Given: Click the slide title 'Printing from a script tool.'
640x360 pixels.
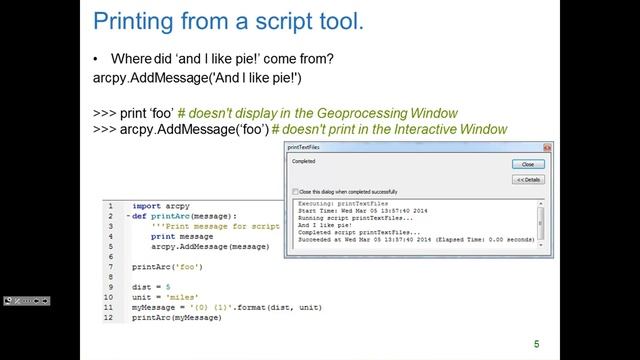Looking at the screenshot, I should click(x=228, y=21).
